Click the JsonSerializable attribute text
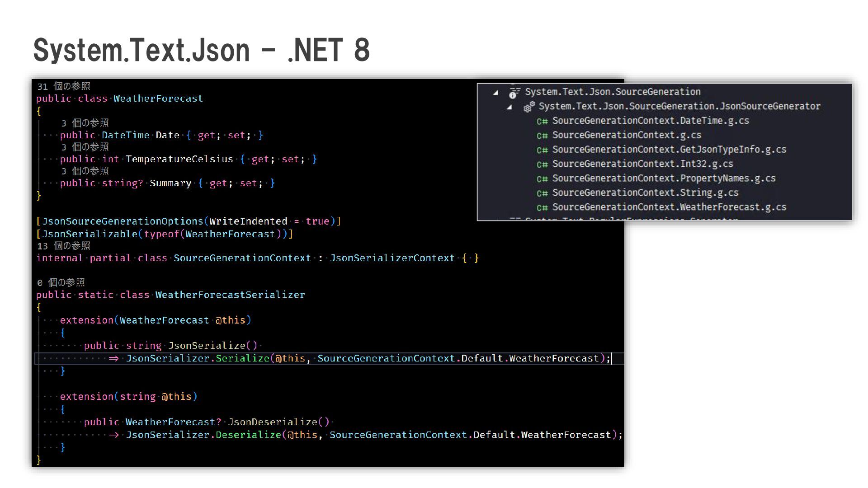Viewport: 868px width, 488px height. (x=90, y=234)
